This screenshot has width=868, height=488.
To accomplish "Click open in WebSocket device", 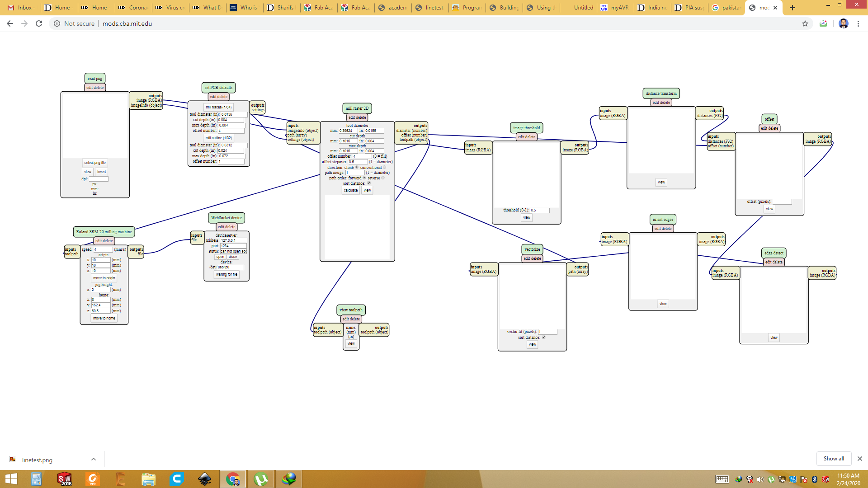I will pos(220,257).
